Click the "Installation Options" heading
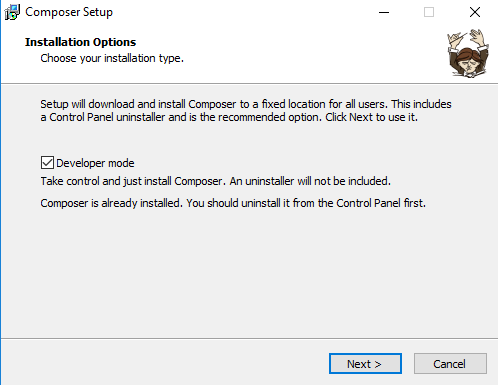 [80, 42]
